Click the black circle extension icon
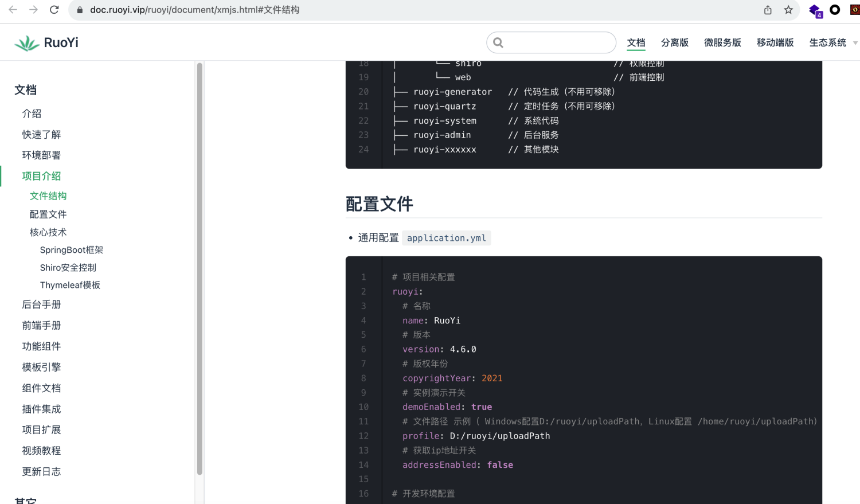This screenshot has height=504, width=860. tap(835, 10)
